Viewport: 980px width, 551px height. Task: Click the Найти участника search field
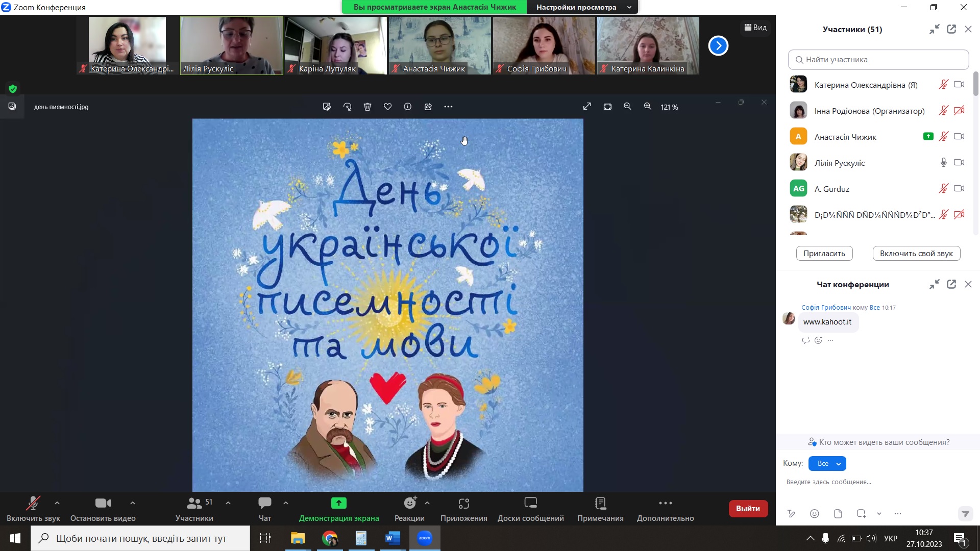[878, 60]
